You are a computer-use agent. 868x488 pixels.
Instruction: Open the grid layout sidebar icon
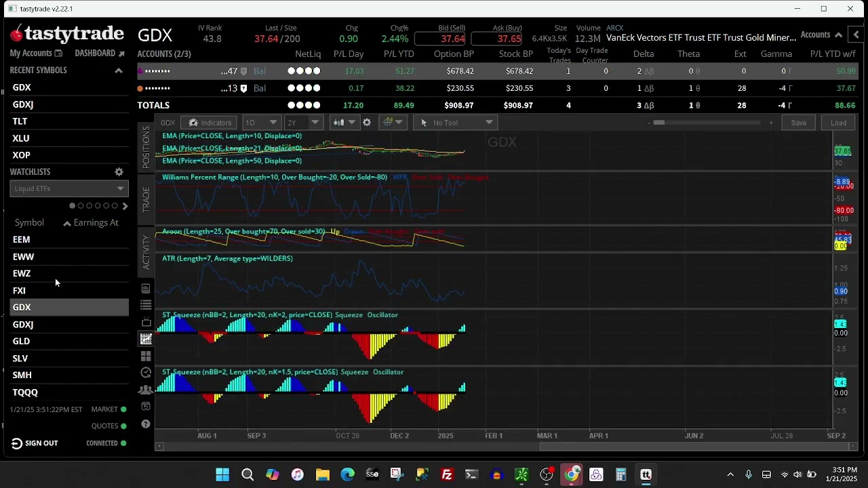(x=146, y=356)
